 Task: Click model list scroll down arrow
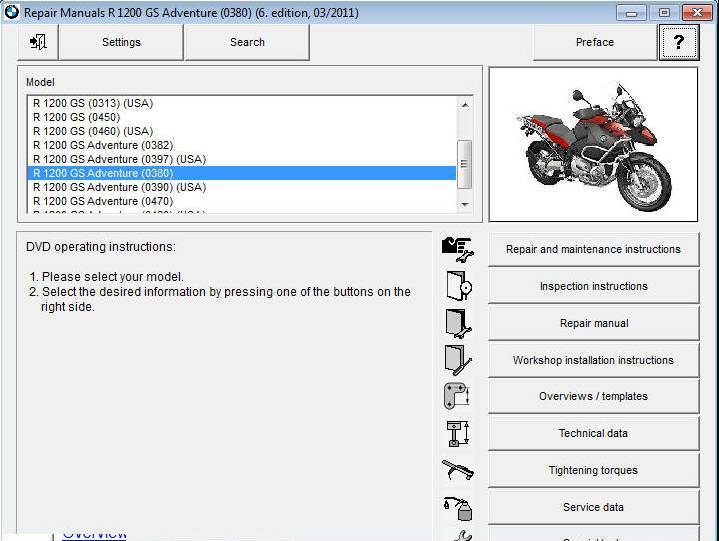click(x=465, y=204)
